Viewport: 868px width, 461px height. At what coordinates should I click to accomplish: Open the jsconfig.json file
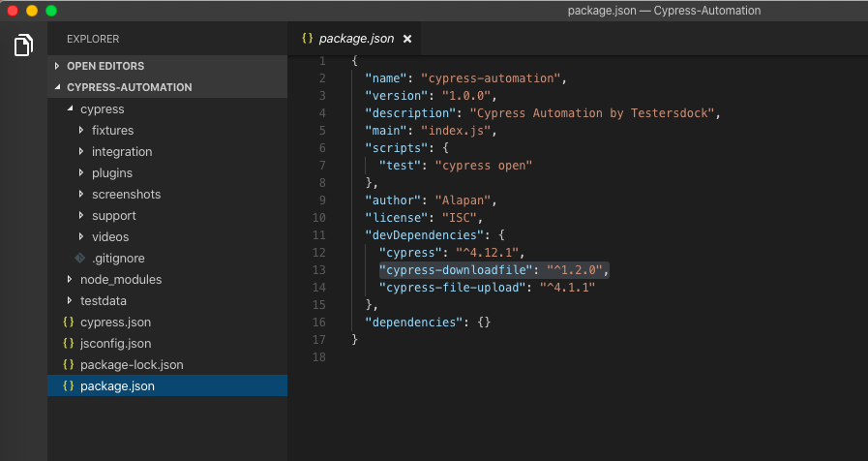coord(167,344)
